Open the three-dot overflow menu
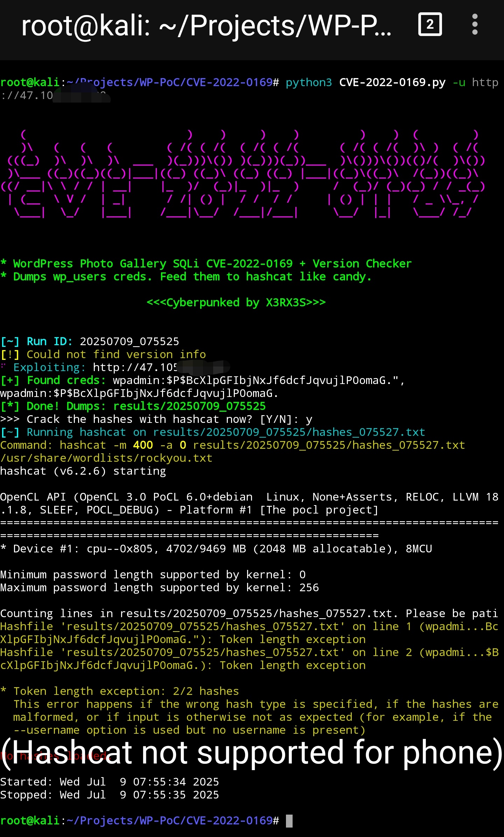This screenshot has height=837, width=504. point(475,25)
